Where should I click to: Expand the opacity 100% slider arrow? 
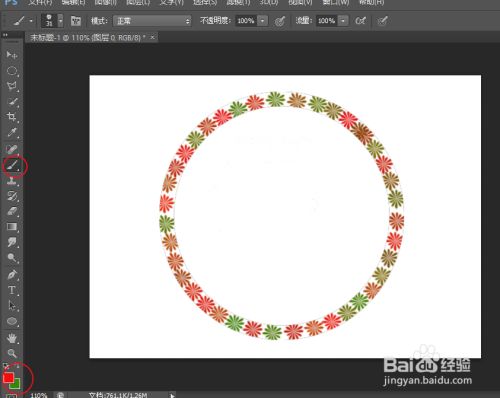(263, 21)
